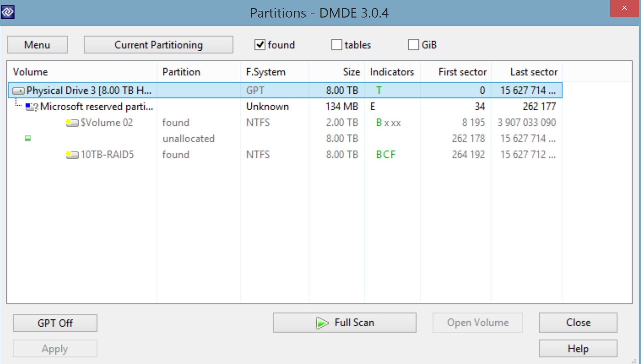Click the Current Partitioning button
The image size is (641, 364).
click(x=158, y=45)
